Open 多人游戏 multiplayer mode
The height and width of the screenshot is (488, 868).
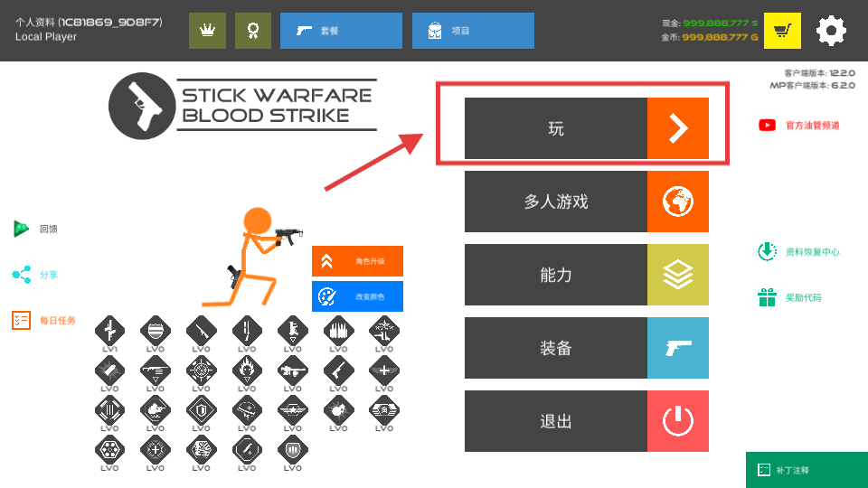point(586,202)
